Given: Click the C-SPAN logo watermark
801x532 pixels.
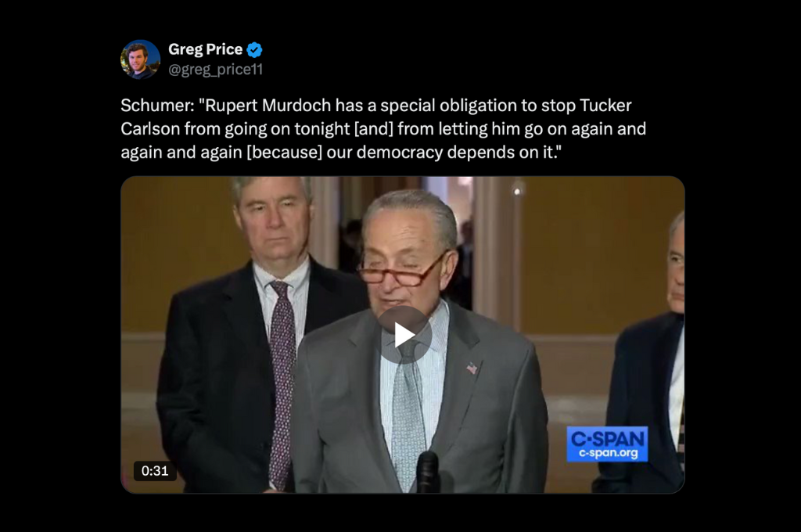Looking at the screenshot, I should coord(607,444).
